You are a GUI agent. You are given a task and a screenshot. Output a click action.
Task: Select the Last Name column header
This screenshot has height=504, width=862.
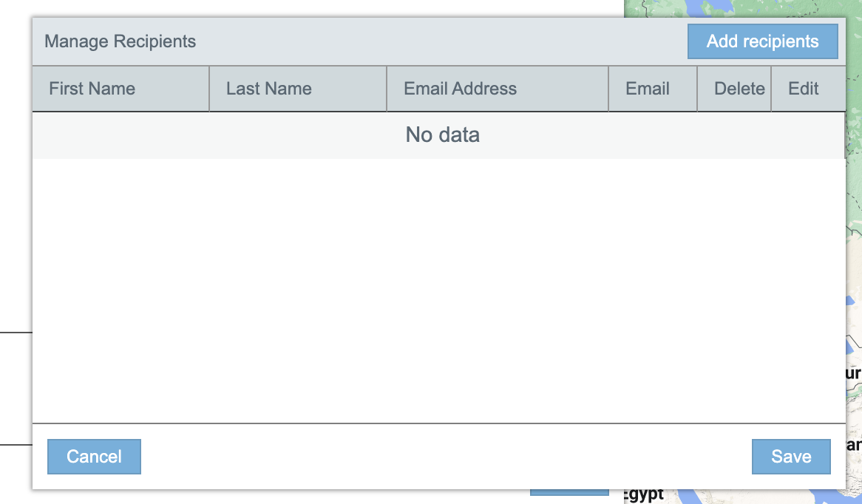(x=269, y=89)
